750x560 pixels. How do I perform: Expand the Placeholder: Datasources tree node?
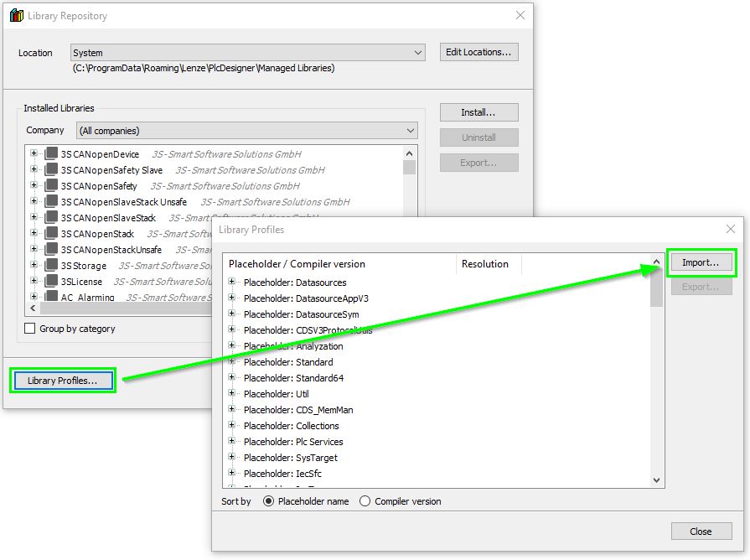pyautogui.click(x=232, y=283)
